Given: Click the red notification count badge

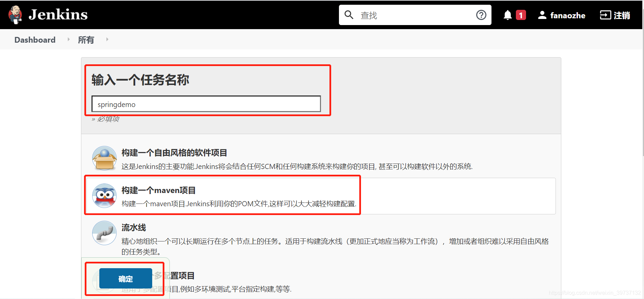Looking at the screenshot, I should [x=521, y=15].
